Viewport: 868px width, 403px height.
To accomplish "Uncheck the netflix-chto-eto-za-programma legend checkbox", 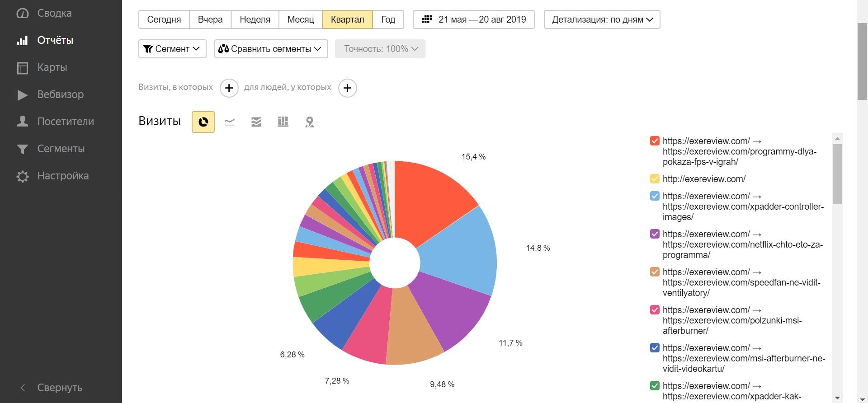I will (x=655, y=234).
